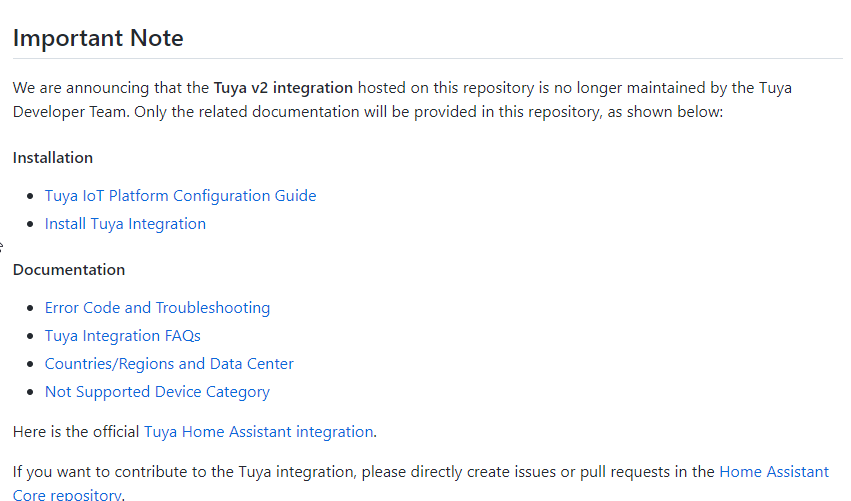Viewport: 851px width, 501px height.
Task: Click the Important Note heading
Action: point(98,38)
